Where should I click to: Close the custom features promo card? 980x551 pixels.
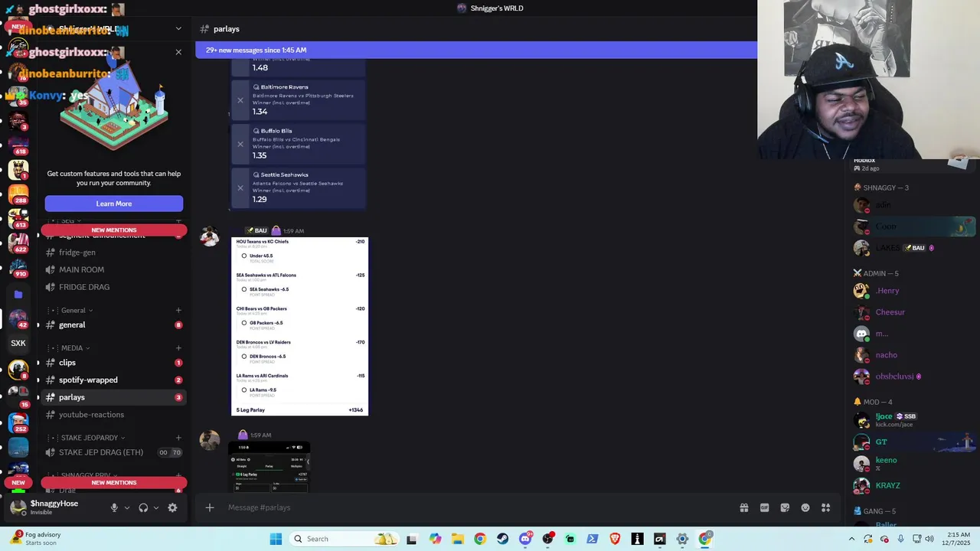tap(178, 52)
